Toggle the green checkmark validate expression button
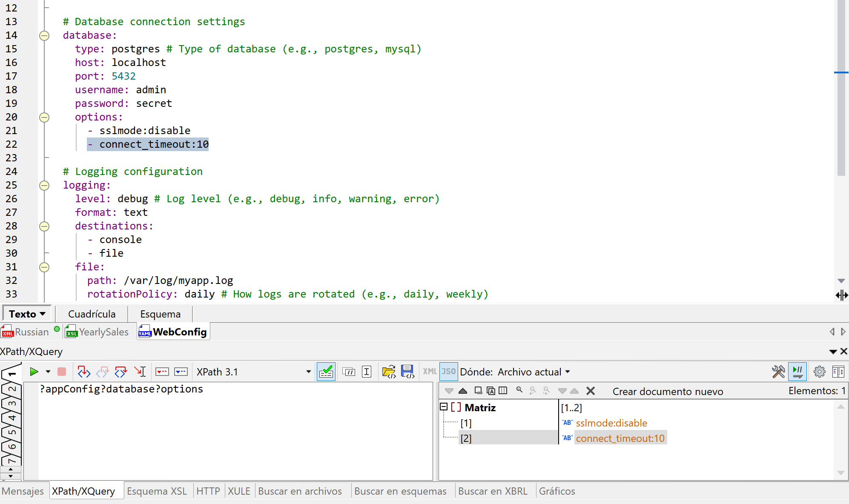The height and width of the screenshot is (504, 849). click(x=326, y=372)
